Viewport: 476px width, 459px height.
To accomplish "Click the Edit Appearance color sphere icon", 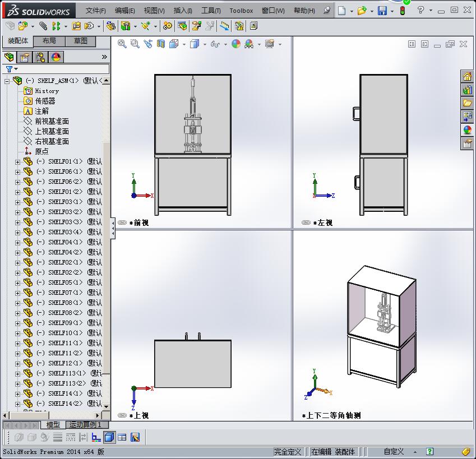I will [236, 44].
